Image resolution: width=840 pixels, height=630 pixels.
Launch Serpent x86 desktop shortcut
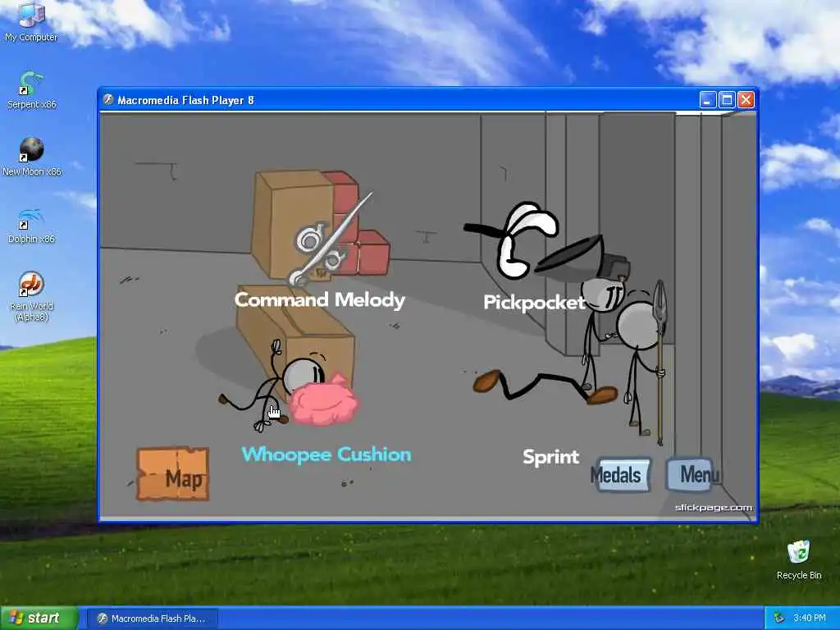click(31, 89)
